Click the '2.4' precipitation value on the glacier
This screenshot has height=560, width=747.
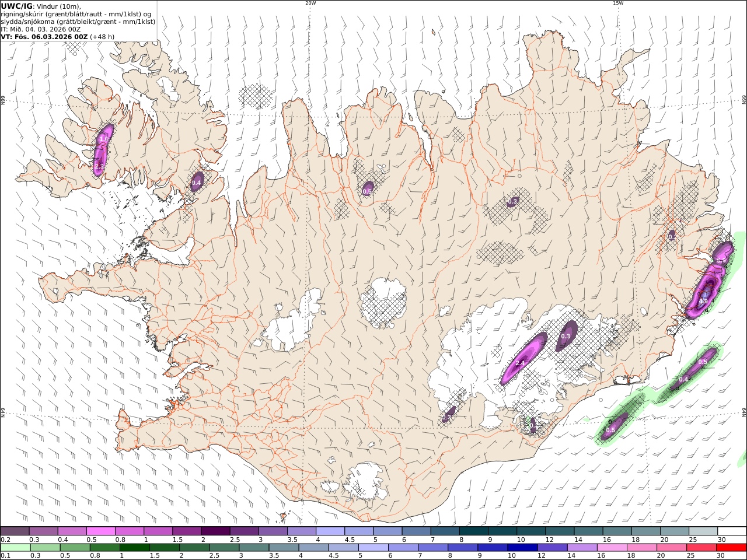pos(521,363)
